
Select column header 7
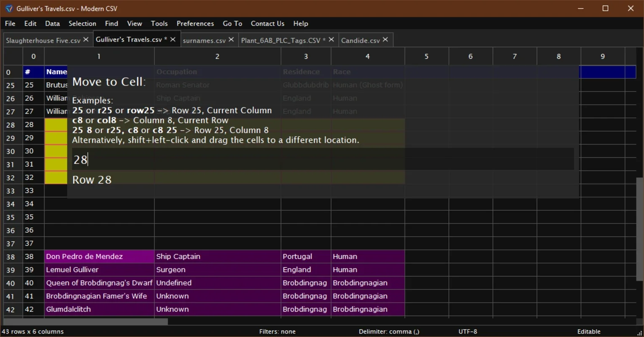515,56
